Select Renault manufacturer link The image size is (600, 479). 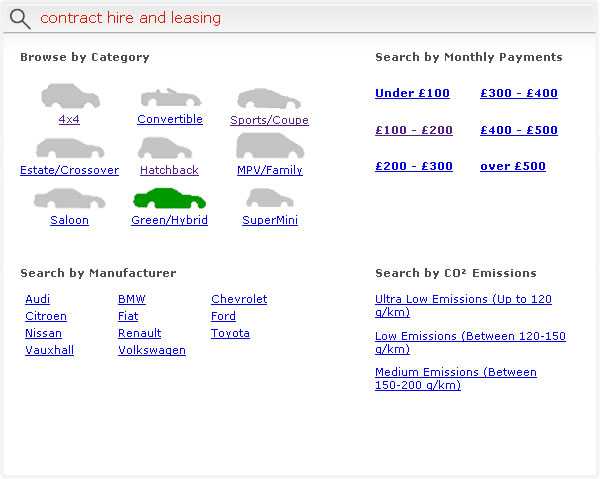pyautogui.click(x=139, y=333)
